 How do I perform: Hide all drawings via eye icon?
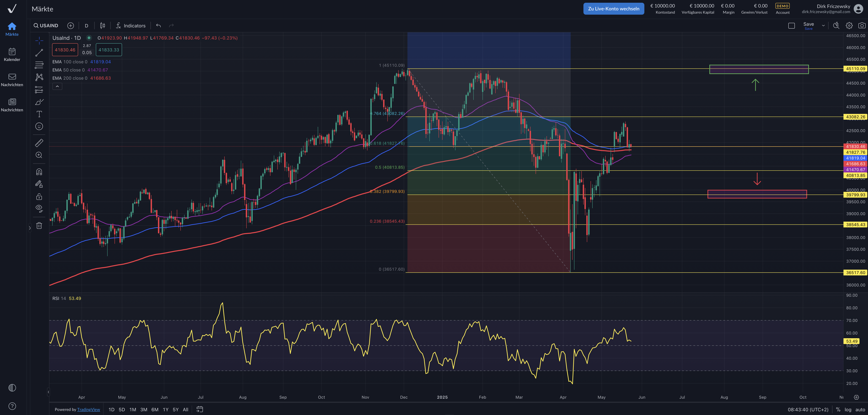point(39,208)
